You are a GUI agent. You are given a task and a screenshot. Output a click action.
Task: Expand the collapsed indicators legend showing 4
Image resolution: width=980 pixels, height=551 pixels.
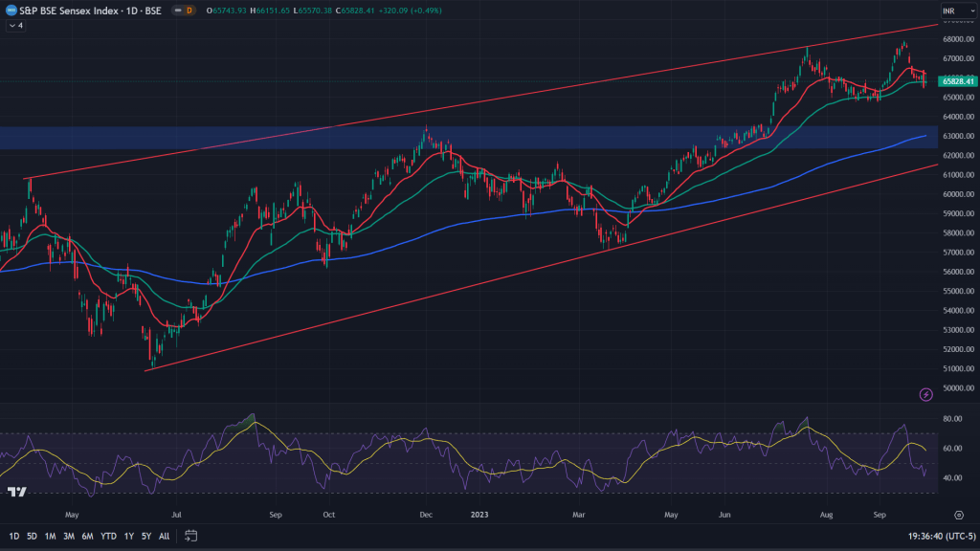(x=16, y=25)
